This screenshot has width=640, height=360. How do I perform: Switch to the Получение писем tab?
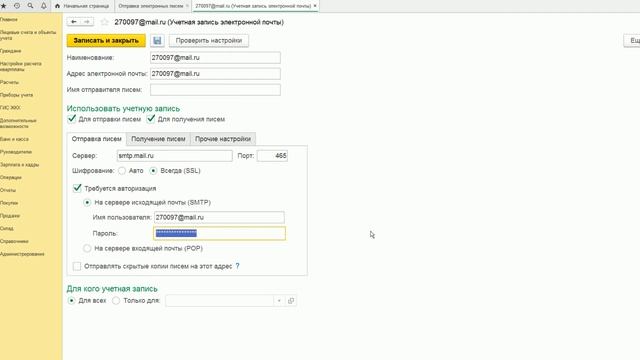[158, 139]
